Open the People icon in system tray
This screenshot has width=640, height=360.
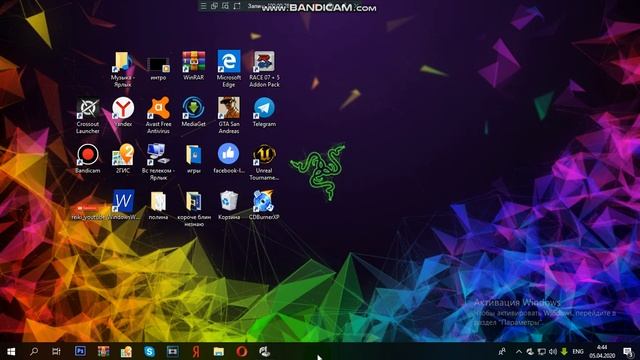[502, 351]
